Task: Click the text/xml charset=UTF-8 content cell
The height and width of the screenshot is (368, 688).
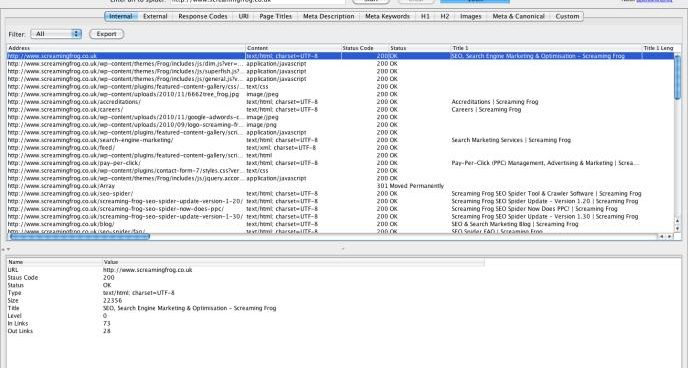Action: (281, 148)
